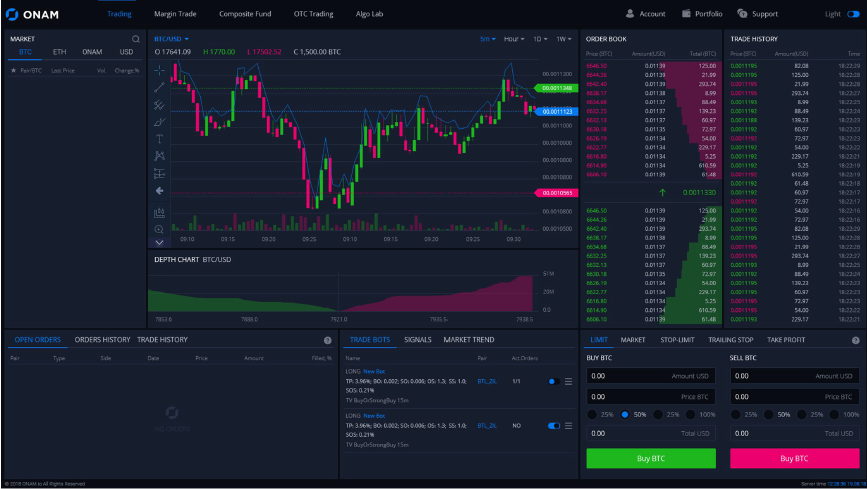Toggle the first LONG bot switch

pos(553,382)
